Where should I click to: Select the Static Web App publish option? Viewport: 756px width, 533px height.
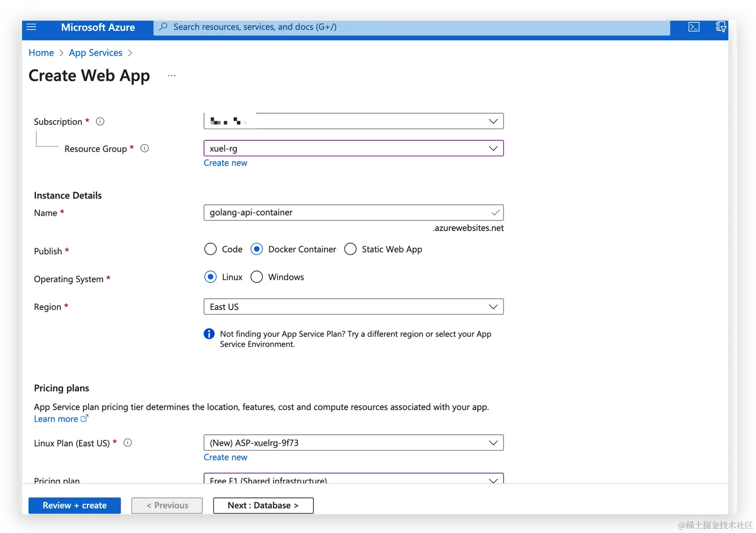(x=350, y=249)
